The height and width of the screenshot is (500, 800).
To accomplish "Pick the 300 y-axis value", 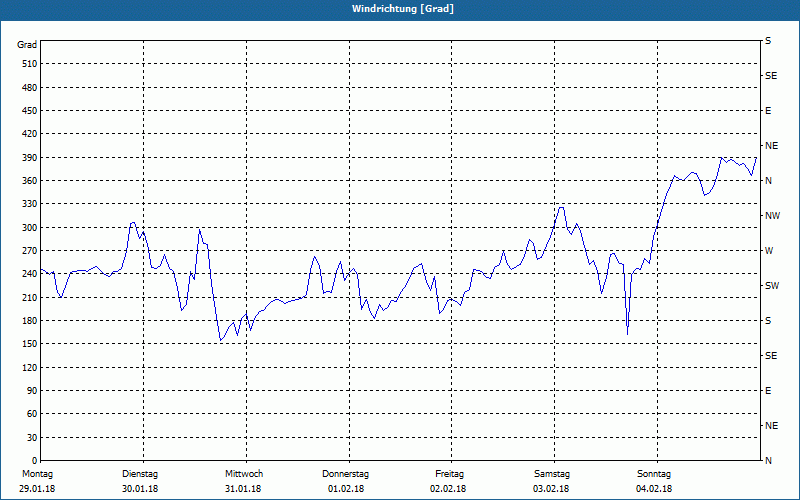I will click(30, 228).
